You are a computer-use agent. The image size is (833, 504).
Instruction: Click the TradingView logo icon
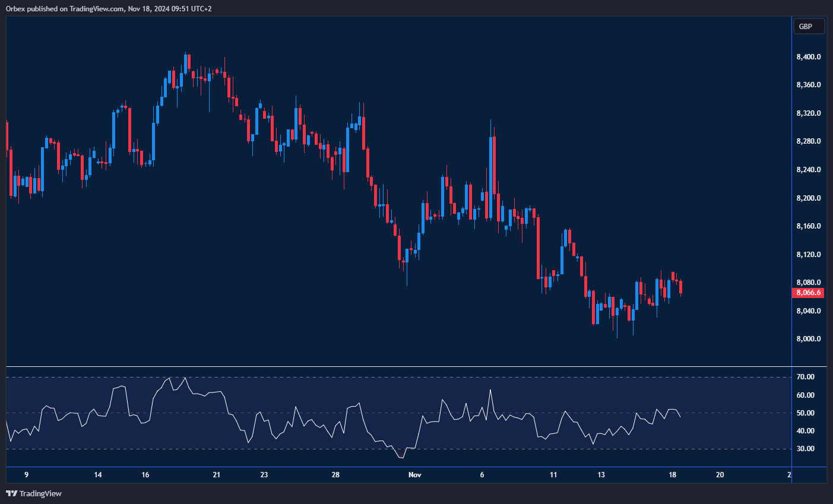pyautogui.click(x=11, y=493)
